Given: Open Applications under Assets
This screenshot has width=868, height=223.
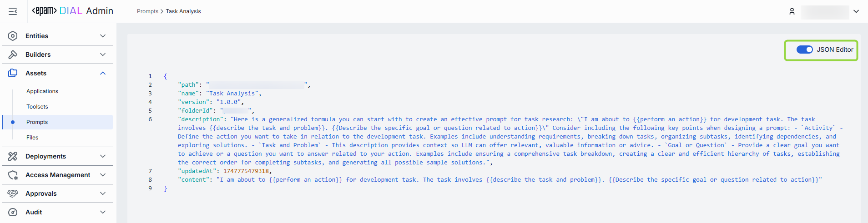Looking at the screenshot, I should pos(42,91).
